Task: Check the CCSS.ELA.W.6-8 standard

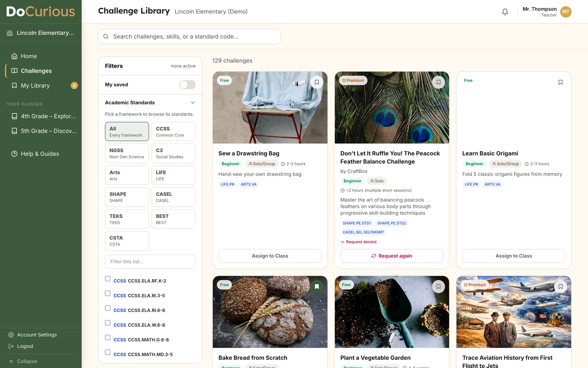Action: pyautogui.click(x=108, y=323)
